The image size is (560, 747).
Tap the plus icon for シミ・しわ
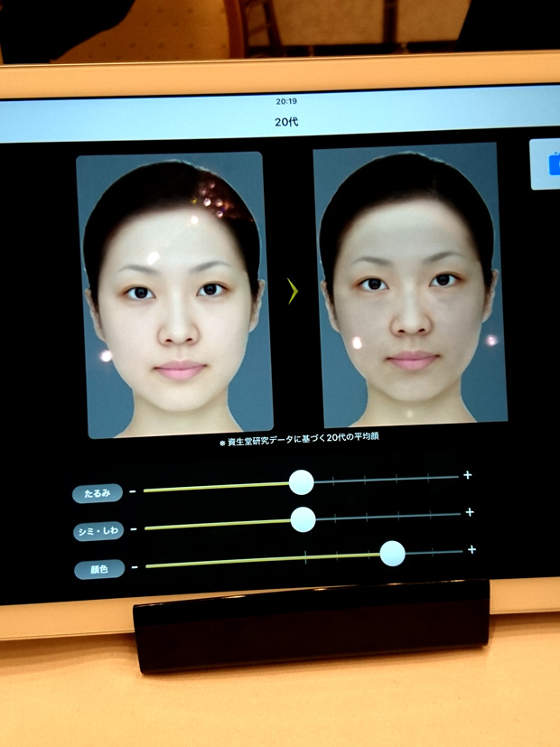coord(470,512)
